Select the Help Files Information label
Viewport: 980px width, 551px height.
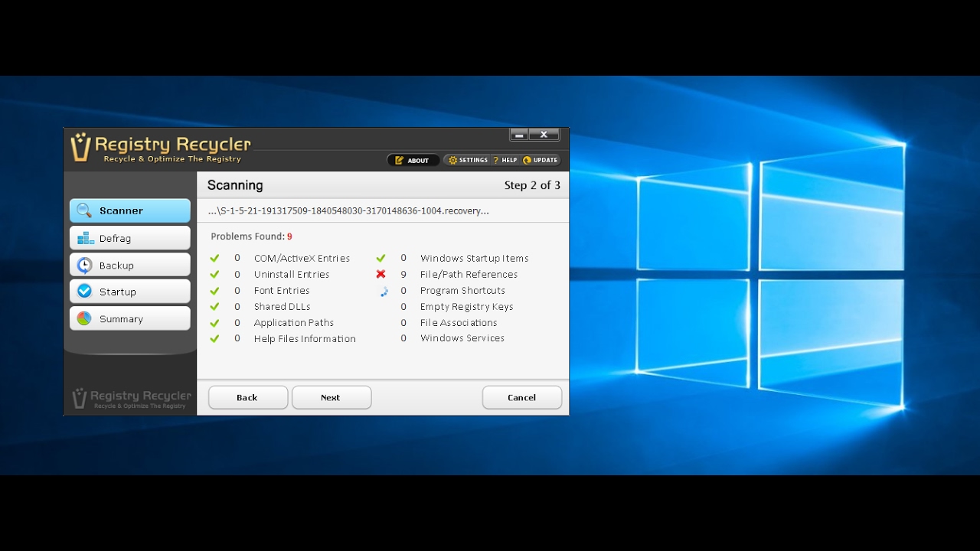[305, 339]
